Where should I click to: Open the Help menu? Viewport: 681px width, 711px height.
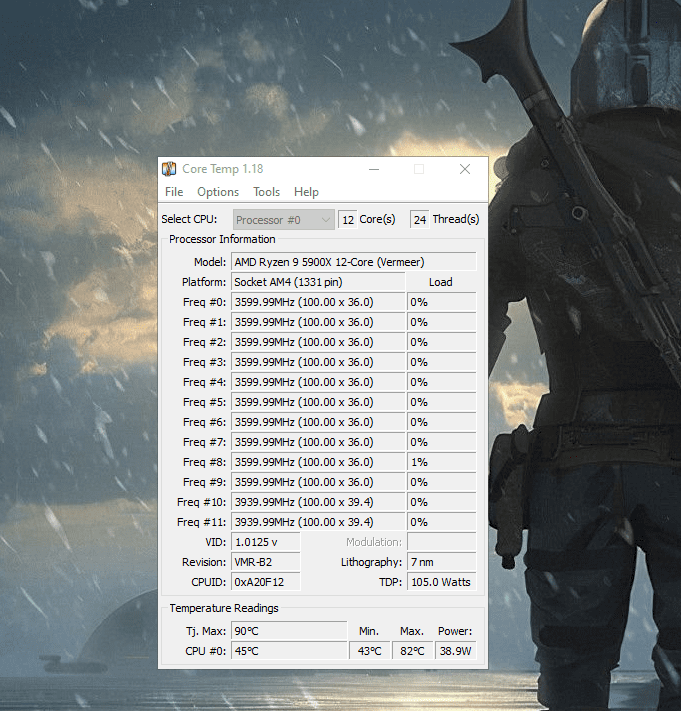pyautogui.click(x=306, y=192)
